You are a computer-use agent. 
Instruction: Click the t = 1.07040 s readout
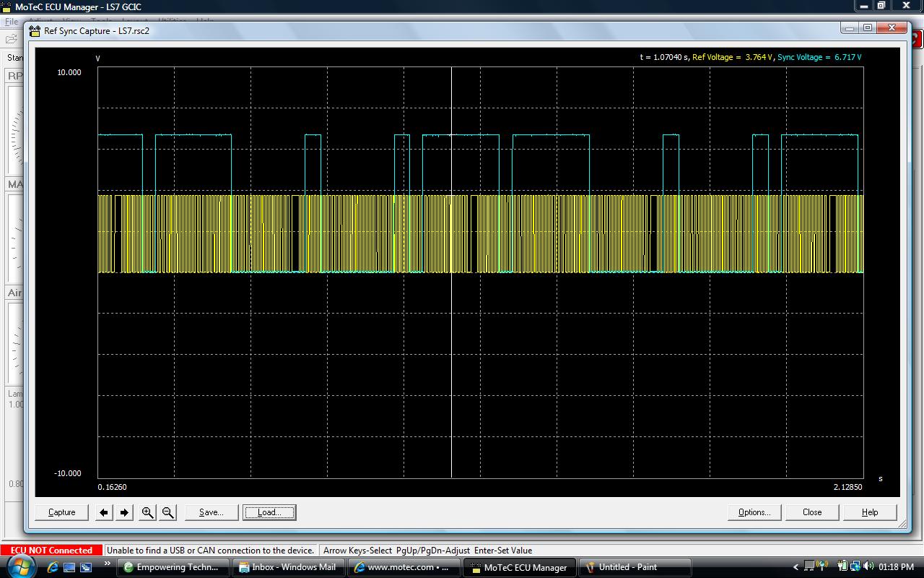pyautogui.click(x=664, y=57)
